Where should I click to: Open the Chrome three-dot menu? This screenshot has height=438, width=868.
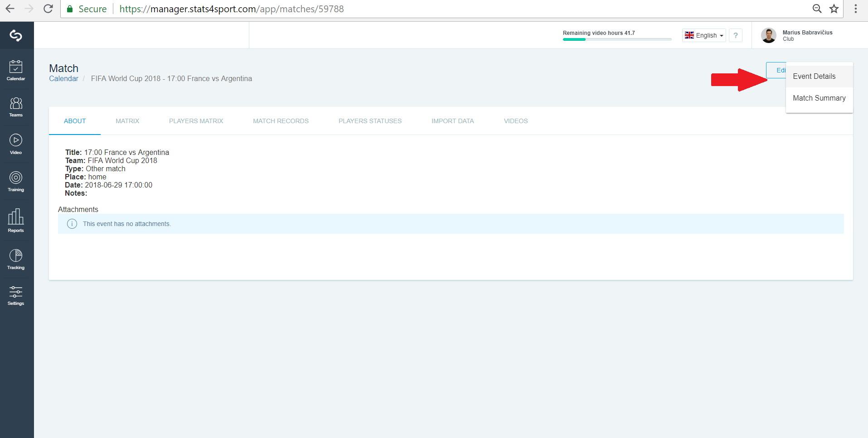(x=856, y=9)
